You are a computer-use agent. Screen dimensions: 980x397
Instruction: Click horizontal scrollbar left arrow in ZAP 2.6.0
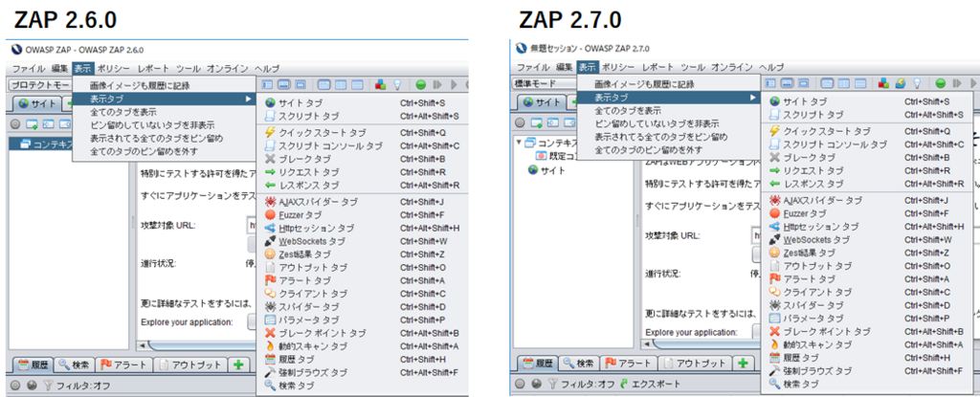pos(143,345)
